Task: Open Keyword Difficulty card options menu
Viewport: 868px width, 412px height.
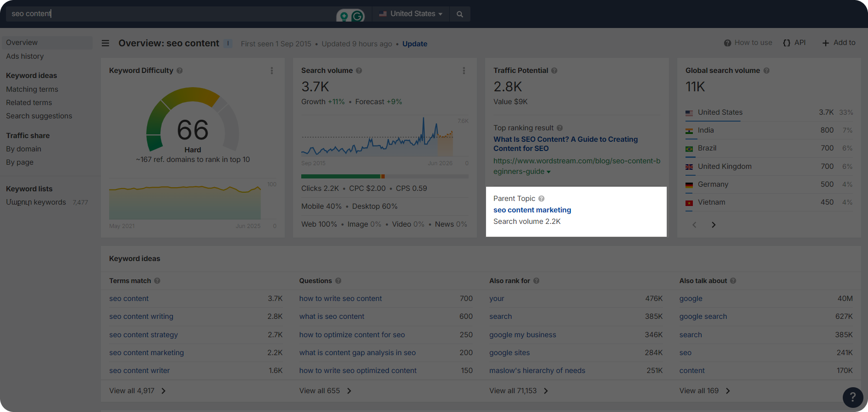Action: click(x=272, y=71)
